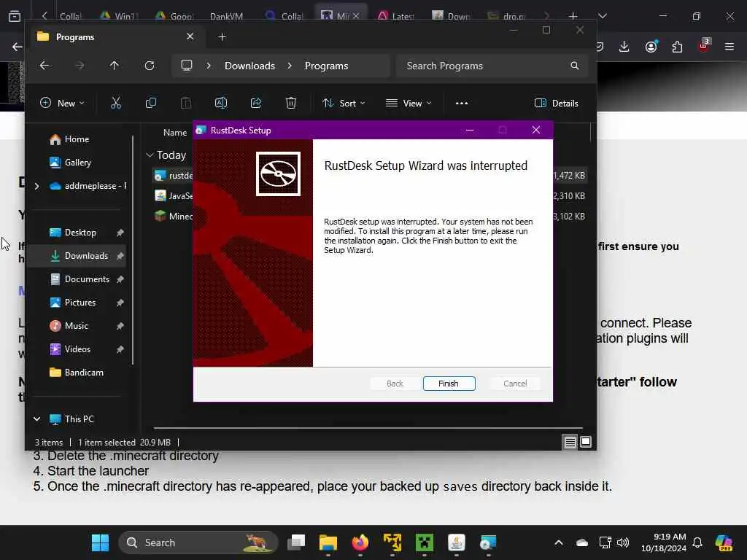Screen dimensions: 747x560
Task: Go back in File Explorer
Action: tap(44, 65)
